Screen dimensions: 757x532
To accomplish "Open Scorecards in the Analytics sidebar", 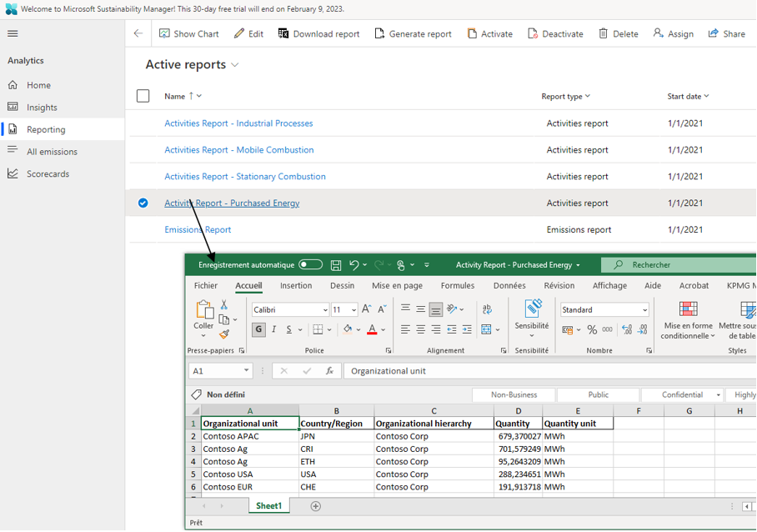I will pyautogui.click(x=48, y=173).
